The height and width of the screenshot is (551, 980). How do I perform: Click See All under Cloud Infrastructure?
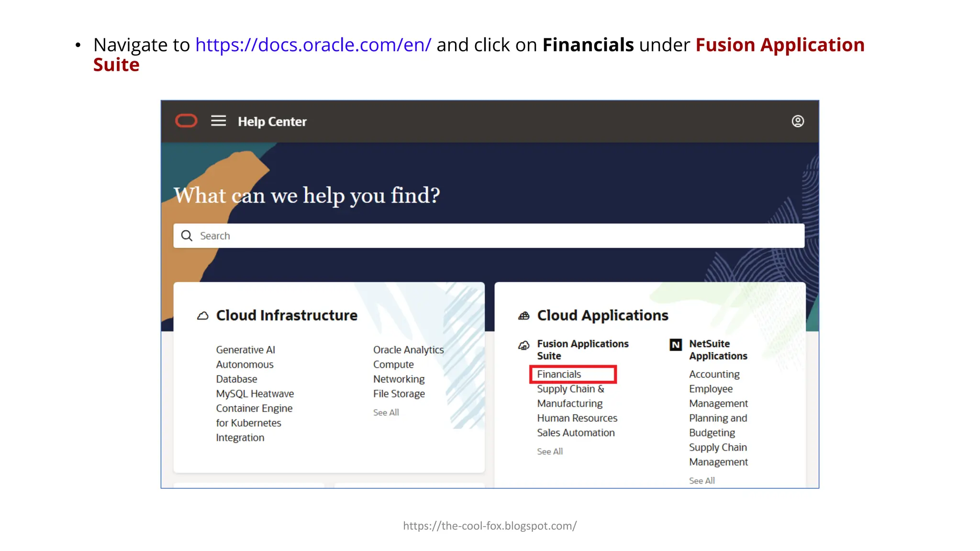click(x=386, y=412)
